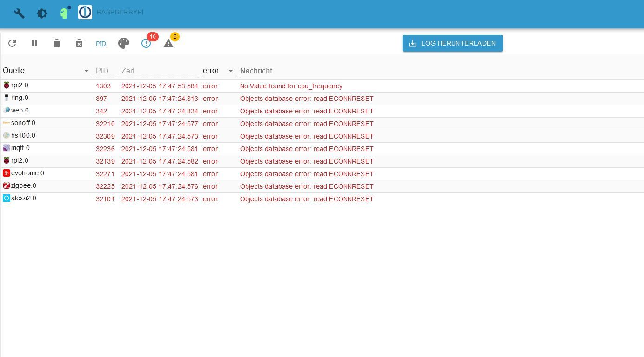This screenshot has height=357, width=644.
Task: Click timestamp 2021-12-05 17:47:24.582
Action: 160,161
